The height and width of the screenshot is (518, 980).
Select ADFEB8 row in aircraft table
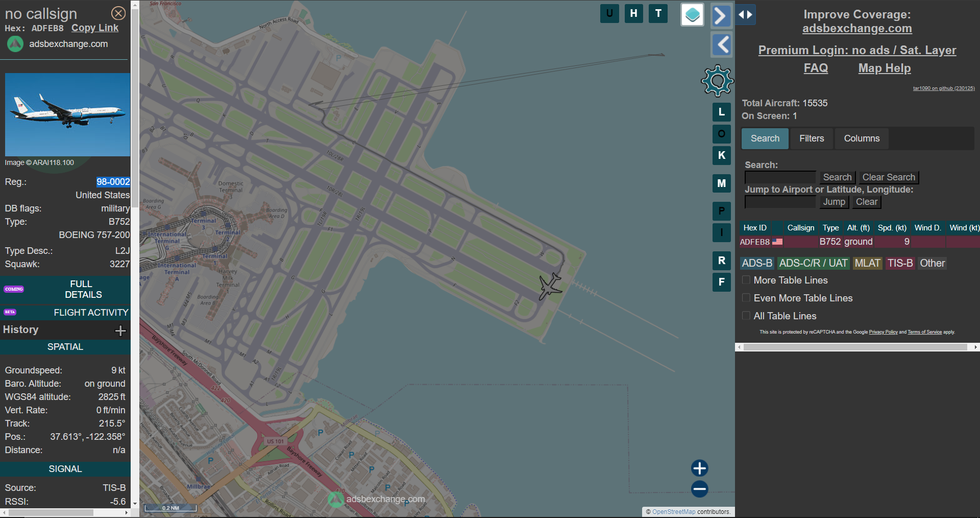[860, 242]
